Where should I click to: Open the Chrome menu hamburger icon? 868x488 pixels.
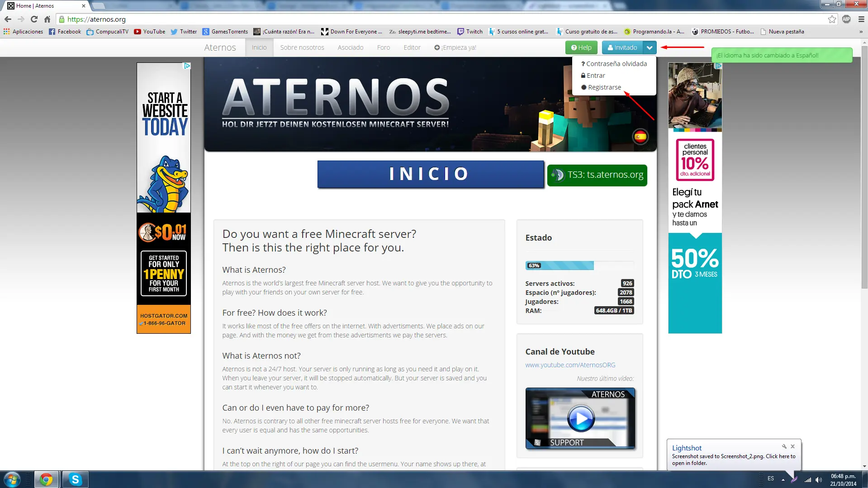coord(861,19)
